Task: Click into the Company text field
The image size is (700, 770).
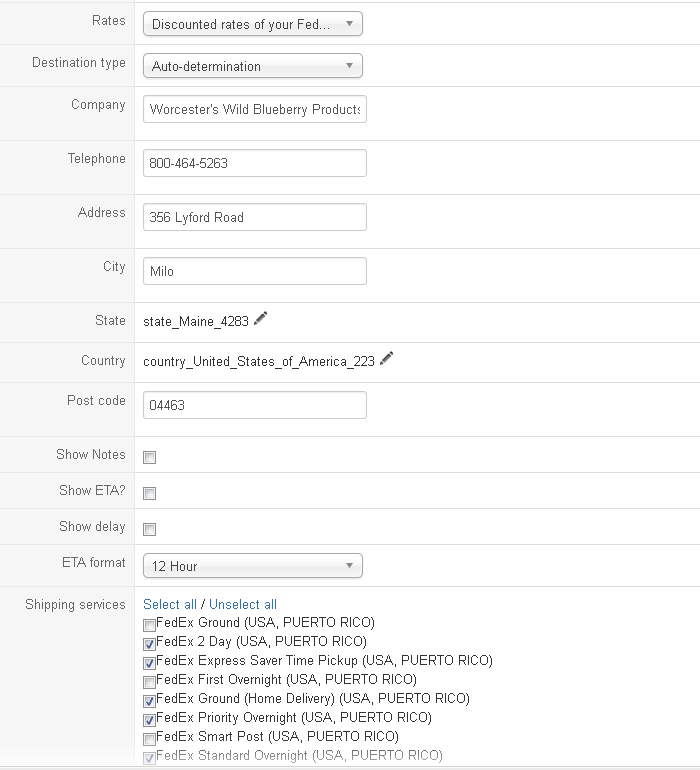Action: click(x=254, y=109)
